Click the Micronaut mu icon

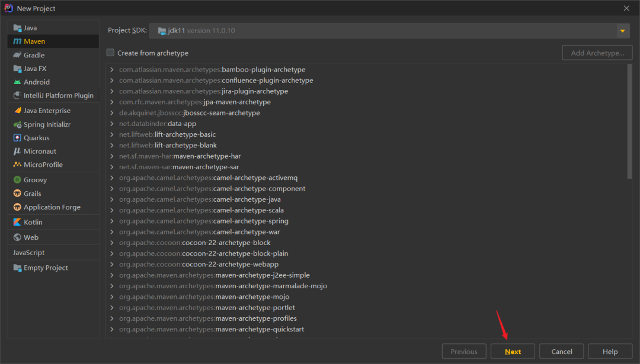(x=17, y=152)
